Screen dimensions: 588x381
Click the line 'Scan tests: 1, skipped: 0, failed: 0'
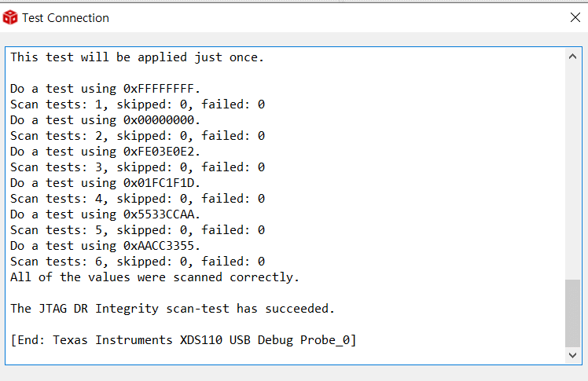tap(138, 104)
